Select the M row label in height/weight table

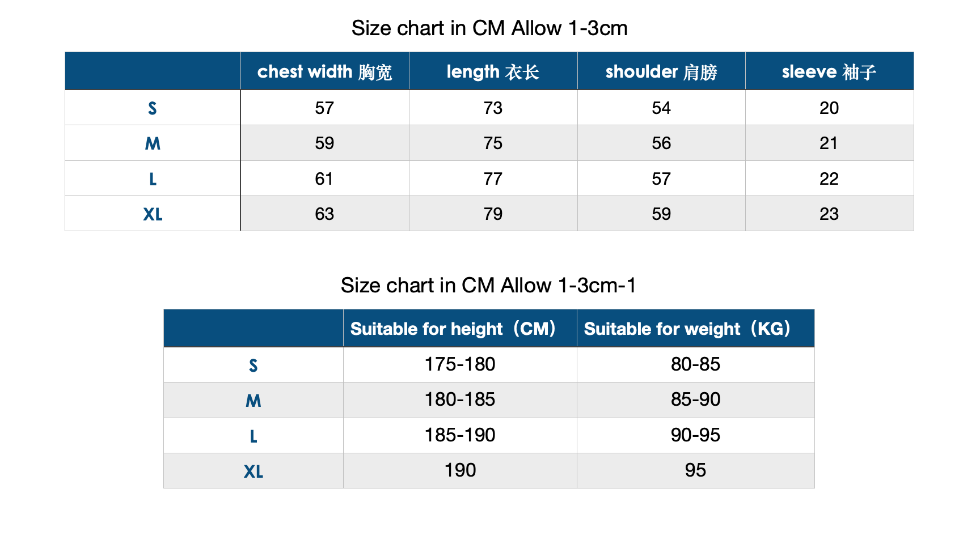click(254, 401)
